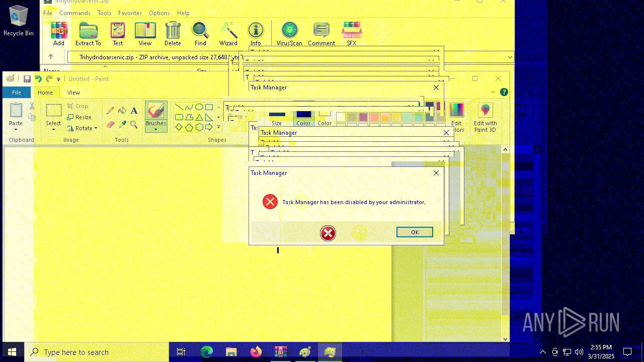This screenshot has width=644, height=362.
Task: Open WinRAR address bar dropdown
Action: (510, 57)
